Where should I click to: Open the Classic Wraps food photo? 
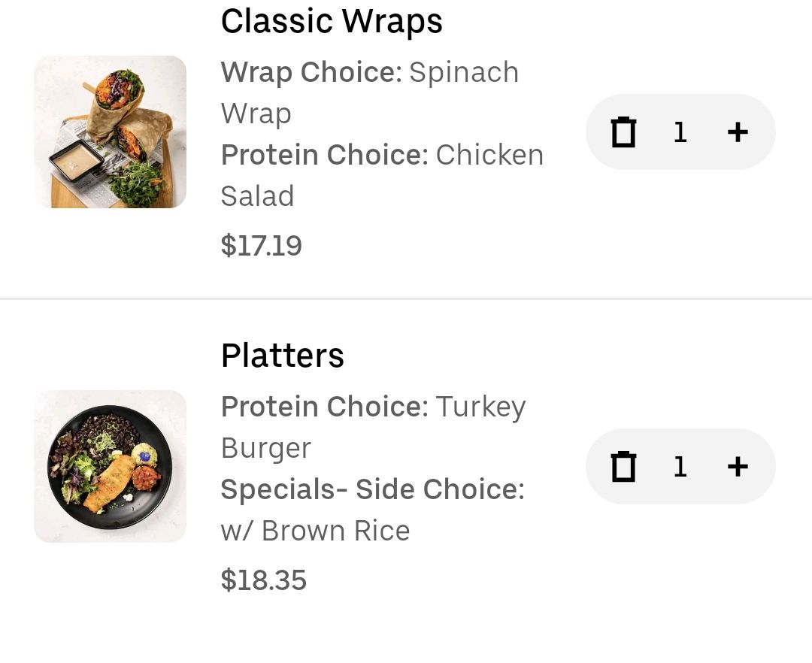[x=110, y=132]
